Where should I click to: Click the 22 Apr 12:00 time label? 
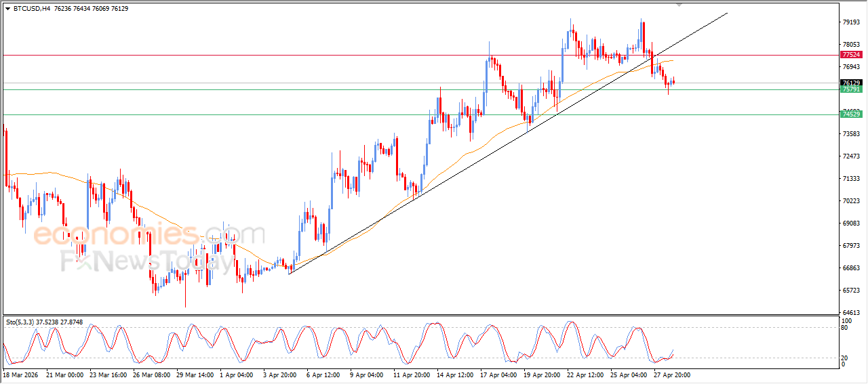tap(586, 375)
